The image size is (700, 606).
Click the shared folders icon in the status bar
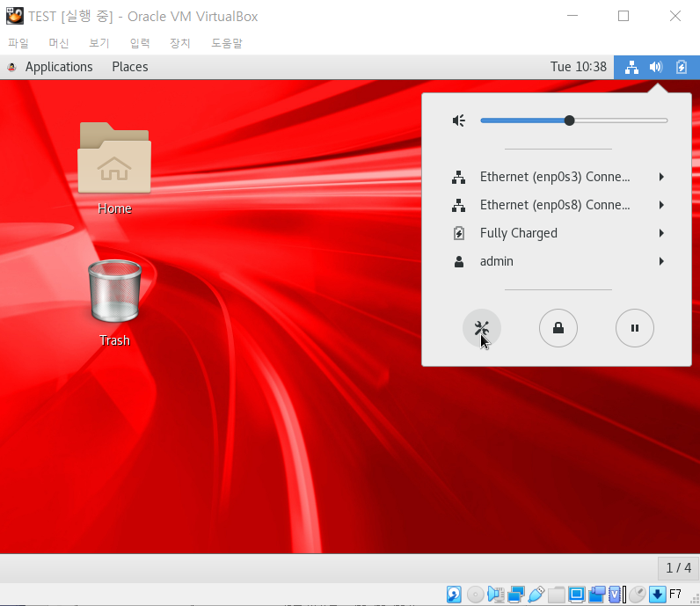coord(557,595)
